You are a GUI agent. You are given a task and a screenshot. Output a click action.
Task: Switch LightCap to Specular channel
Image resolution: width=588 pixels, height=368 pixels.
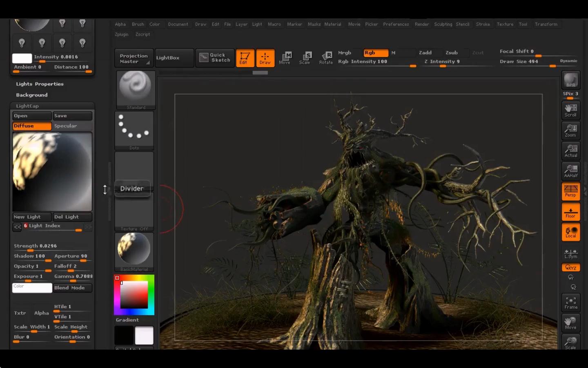tap(72, 126)
